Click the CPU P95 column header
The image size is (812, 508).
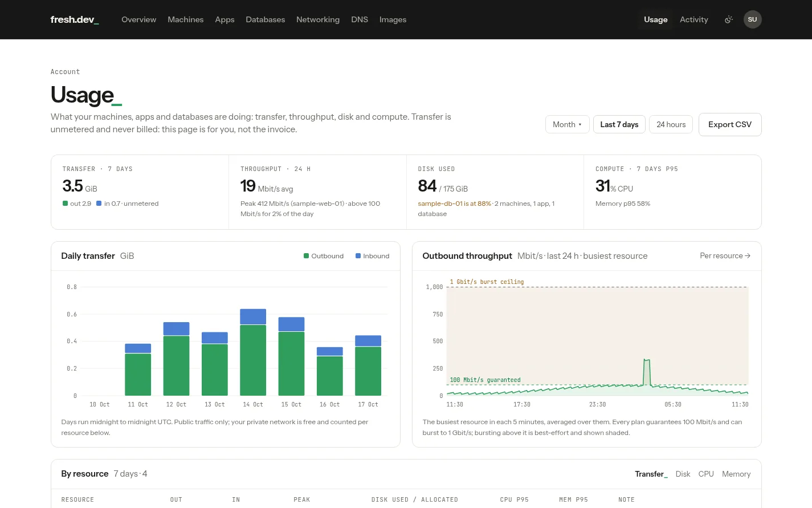pos(515,499)
